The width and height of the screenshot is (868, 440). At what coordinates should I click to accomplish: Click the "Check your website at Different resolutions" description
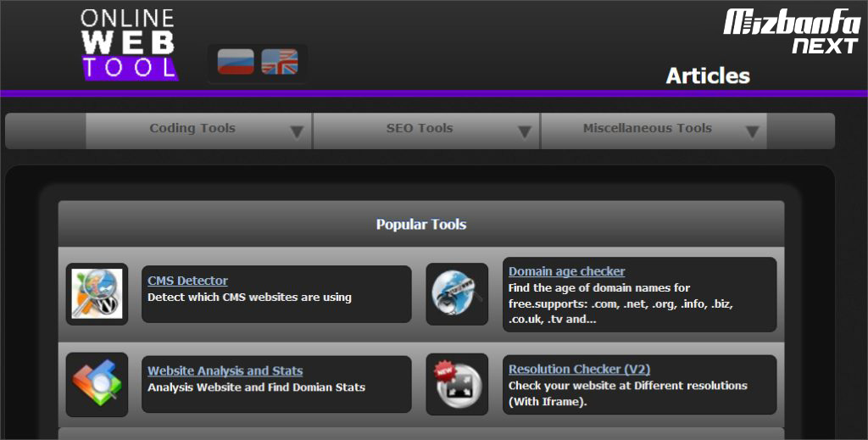point(628,393)
